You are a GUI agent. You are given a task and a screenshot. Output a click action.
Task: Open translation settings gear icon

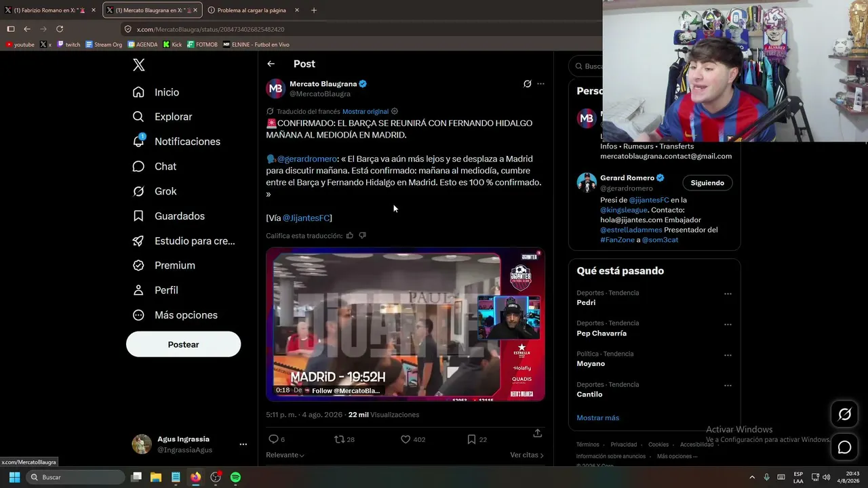(x=395, y=111)
